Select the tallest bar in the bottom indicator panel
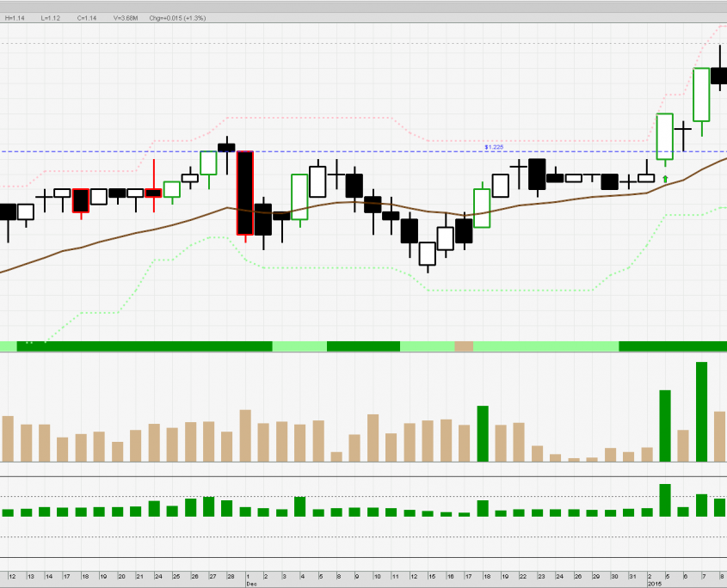 point(665,499)
